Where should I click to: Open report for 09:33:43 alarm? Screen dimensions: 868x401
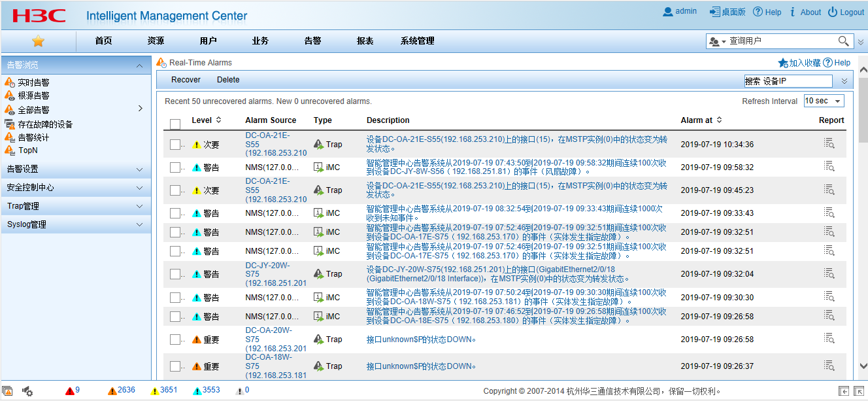coord(829,213)
